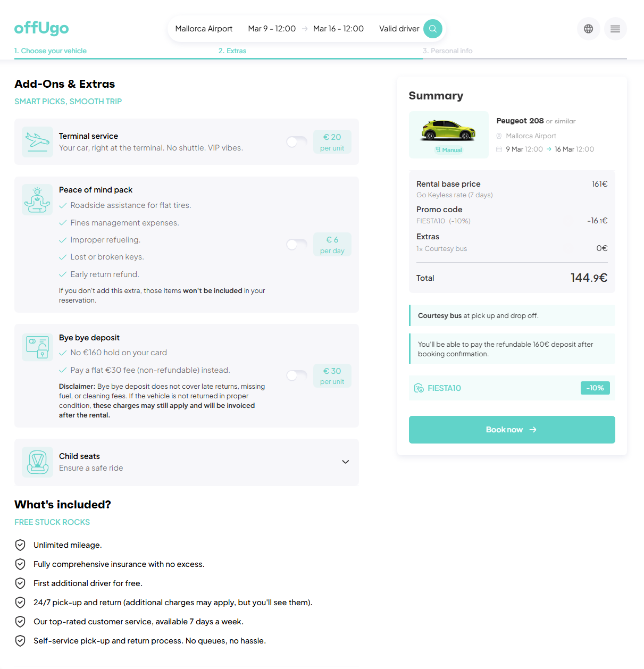Select the airplane Terminal service icon

tap(37, 142)
